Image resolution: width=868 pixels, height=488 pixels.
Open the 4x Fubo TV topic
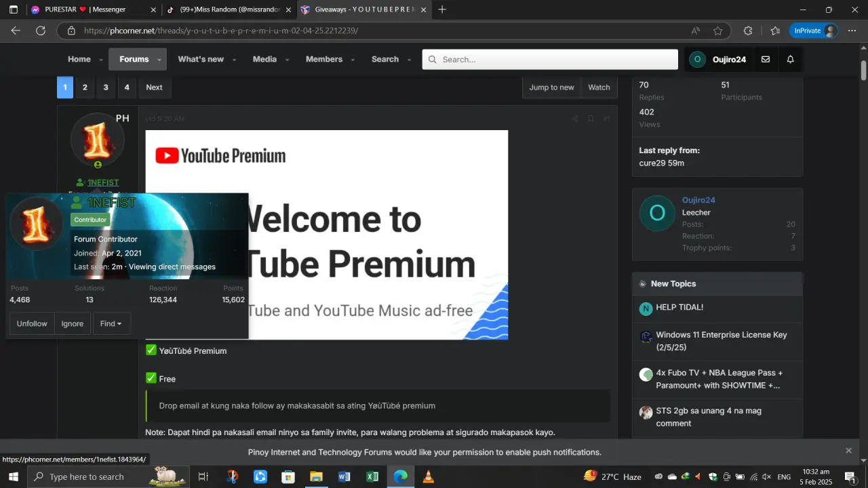pyautogui.click(x=719, y=379)
